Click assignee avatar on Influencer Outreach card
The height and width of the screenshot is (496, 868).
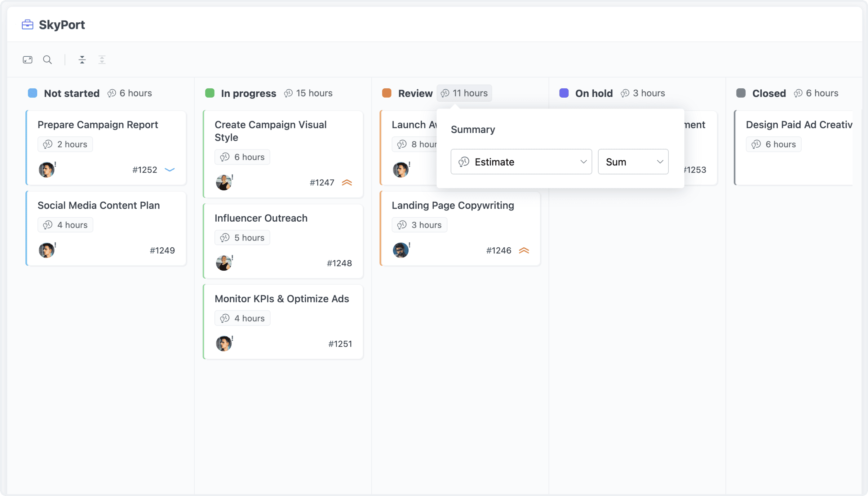[x=224, y=263]
